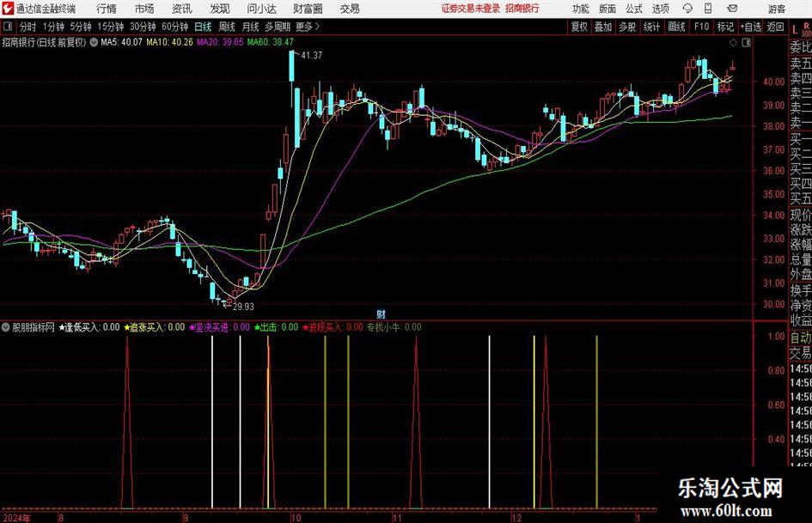Switch to 5分钟 period tab
Image resolution: width=812 pixels, height=523 pixels.
[81, 27]
